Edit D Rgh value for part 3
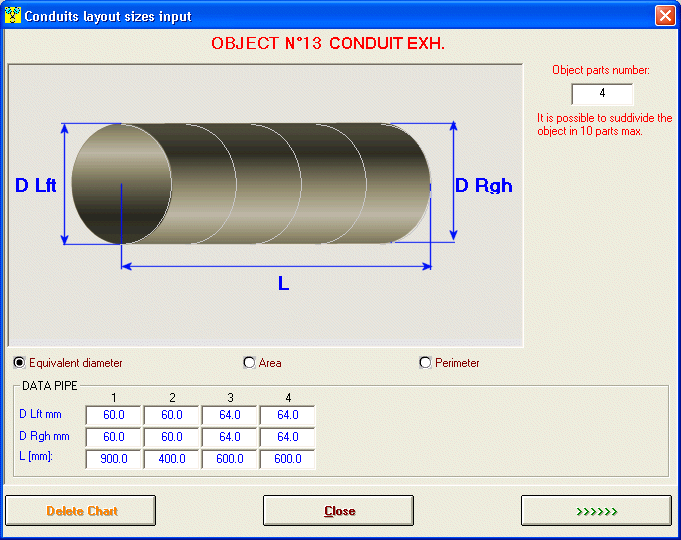The height and width of the screenshot is (540, 681). [230, 437]
